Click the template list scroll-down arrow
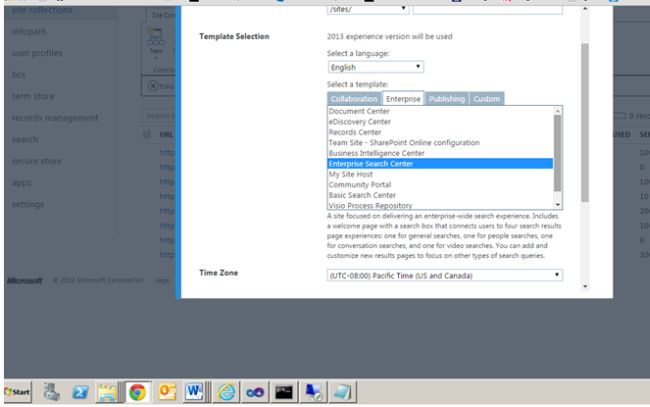Screen dimensions: 650x407 pyautogui.click(x=558, y=205)
